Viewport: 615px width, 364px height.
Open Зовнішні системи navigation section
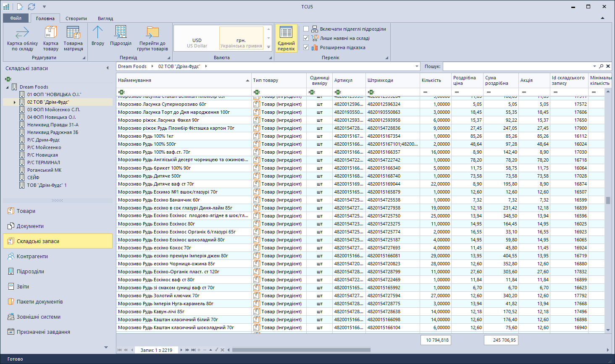point(58,317)
